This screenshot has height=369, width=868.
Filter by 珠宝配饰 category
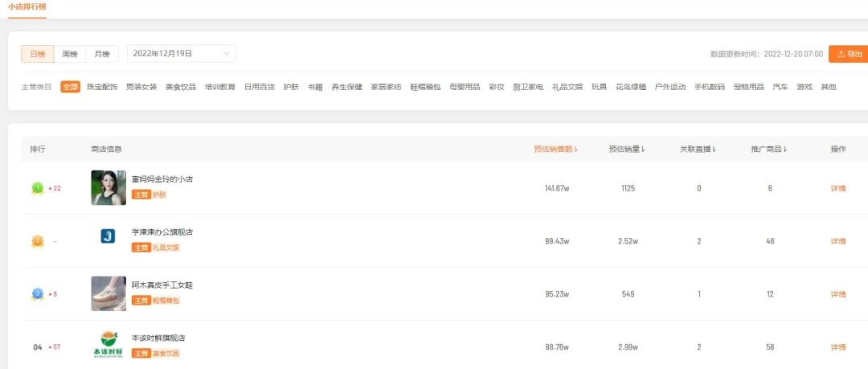(x=102, y=87)
